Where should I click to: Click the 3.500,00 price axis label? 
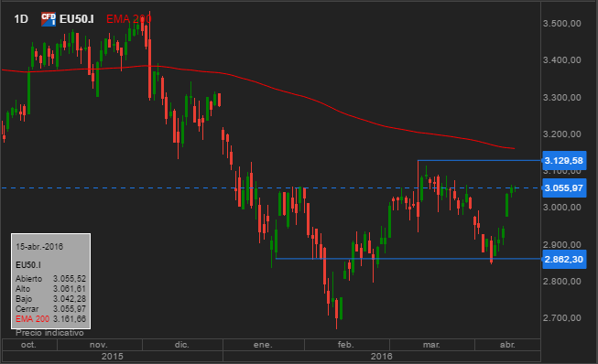(561, 24)
